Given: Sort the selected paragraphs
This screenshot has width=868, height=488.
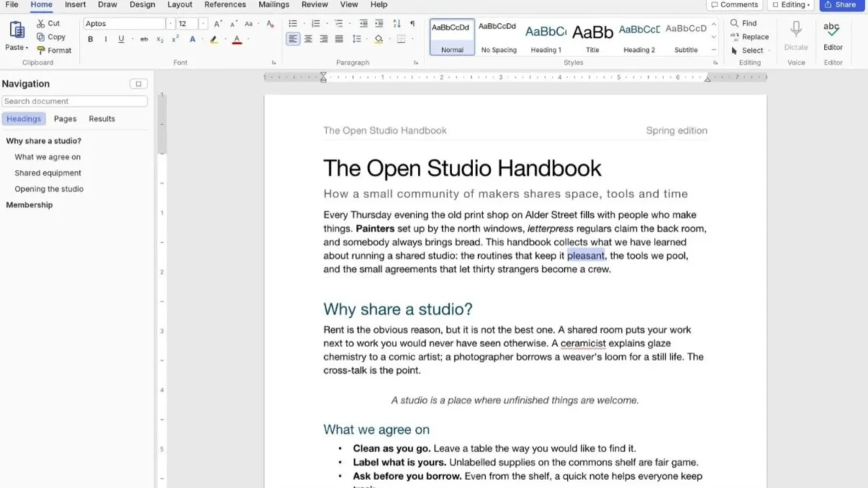Looking at the screenshot, I should (396, 24).
